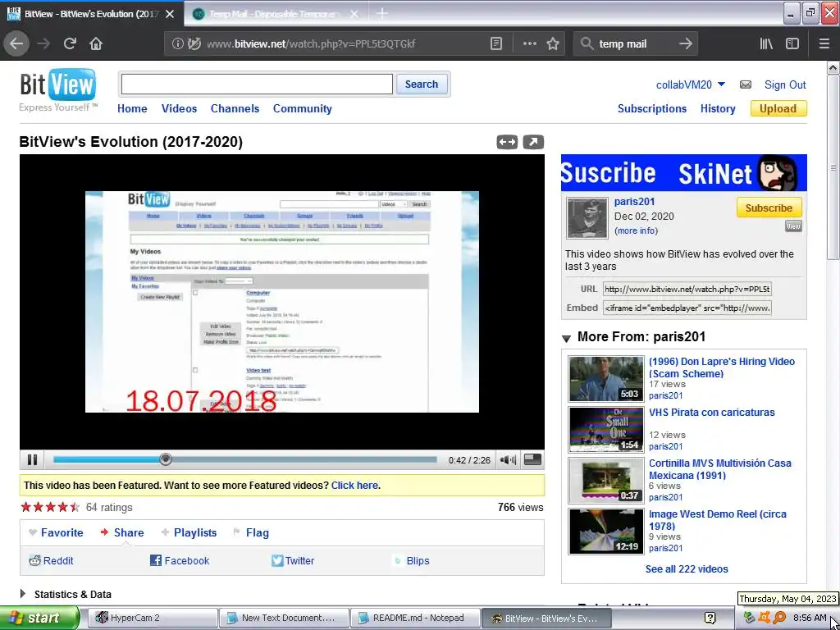
Task: Show sidebars icon in Firefox toolbar
Action: (792, 44)
